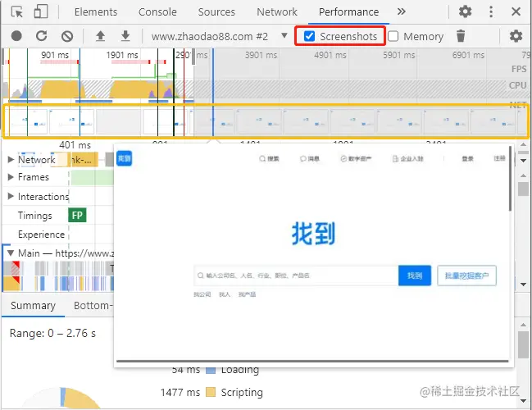Toggle the device toolbar icon
532x410 pixels.
tap(41, 11)
